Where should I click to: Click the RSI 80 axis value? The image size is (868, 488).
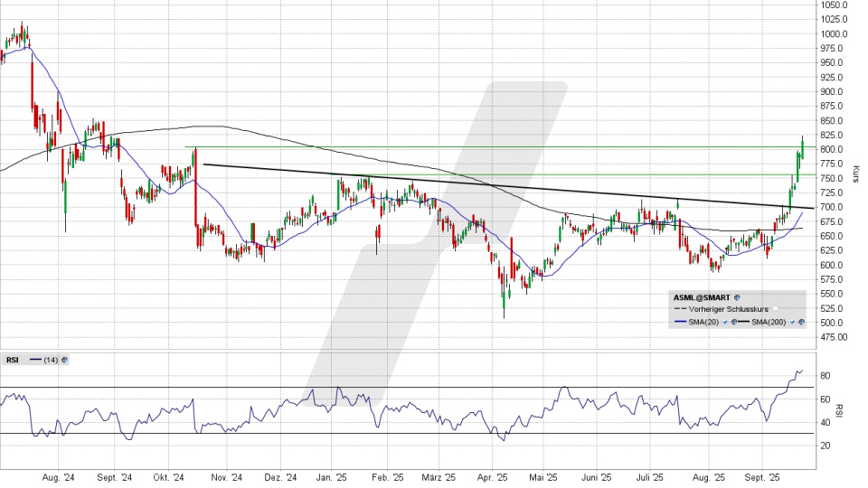(x=825, y=375)
